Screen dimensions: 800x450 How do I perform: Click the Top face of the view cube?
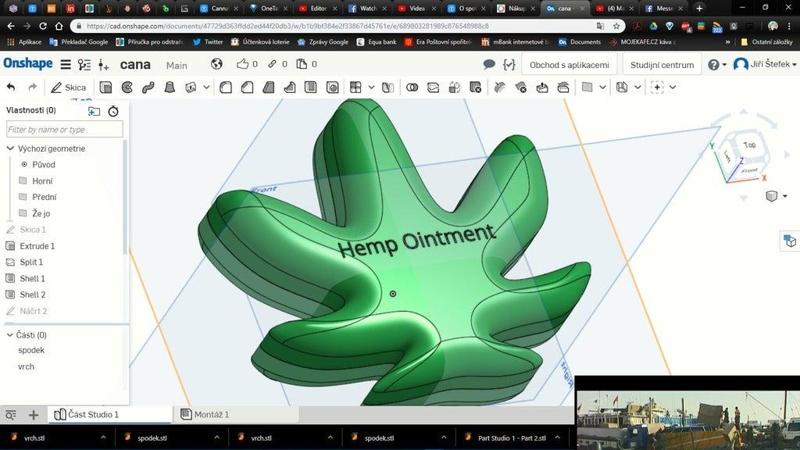tap(749, 145)
